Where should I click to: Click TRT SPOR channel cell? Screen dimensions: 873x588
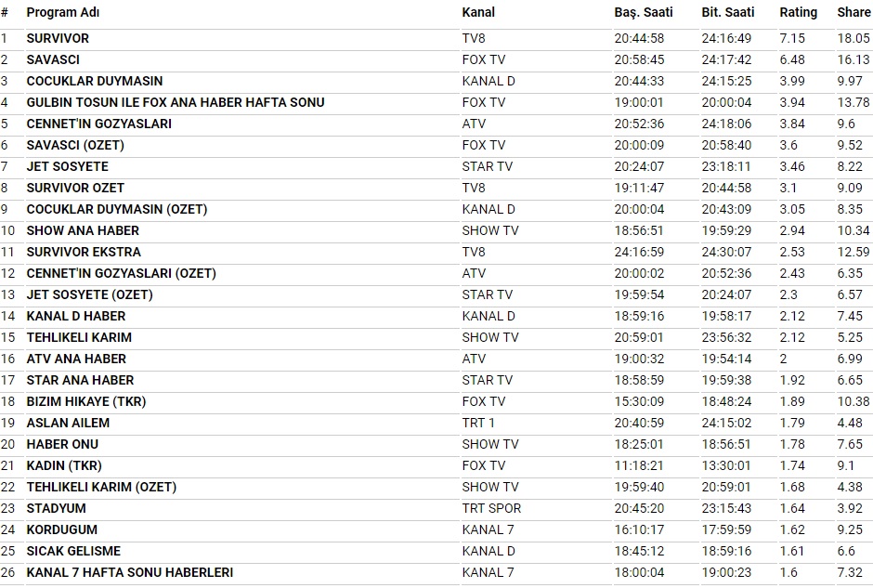491,508
